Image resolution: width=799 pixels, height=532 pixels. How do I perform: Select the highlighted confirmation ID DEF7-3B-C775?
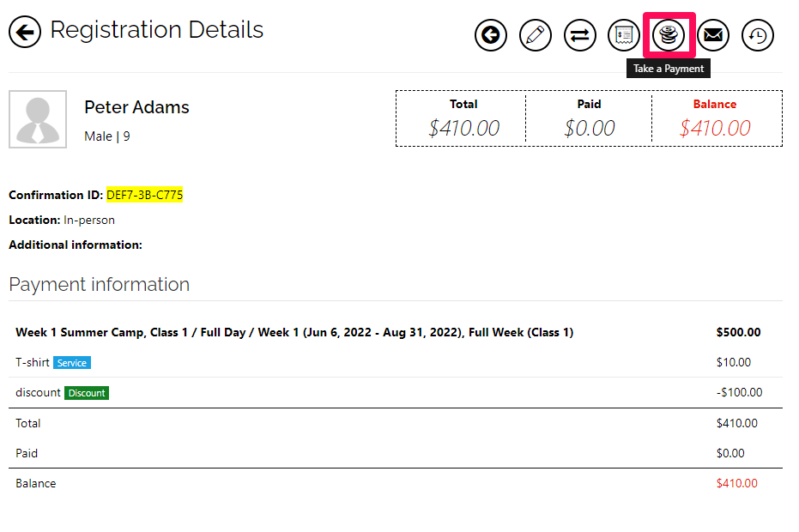pos(145,195)
